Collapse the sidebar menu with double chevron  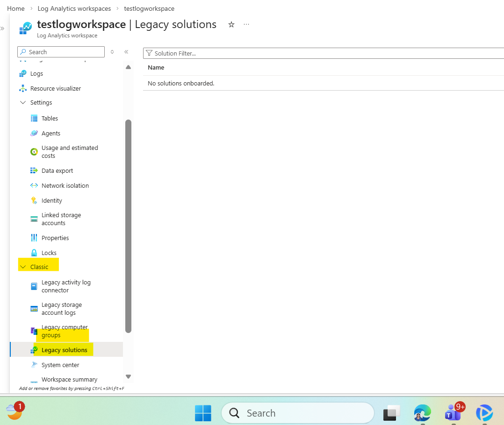coord(126,52)
